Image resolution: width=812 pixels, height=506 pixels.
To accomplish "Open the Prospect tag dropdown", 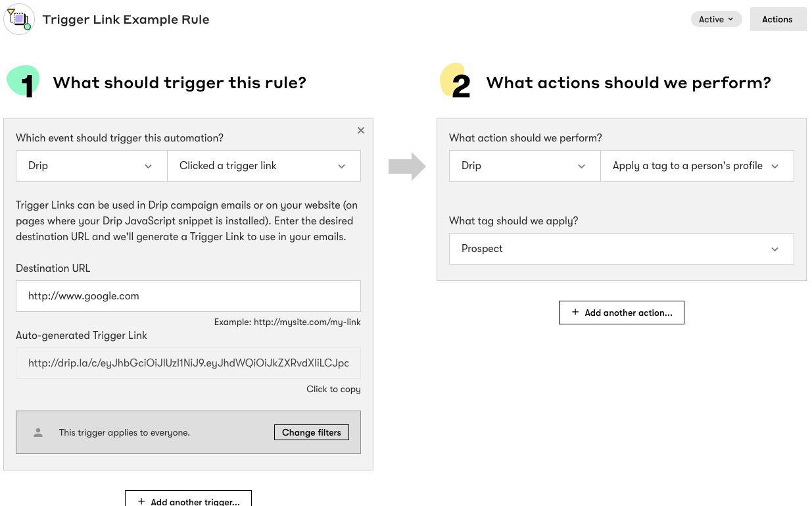I will click(621, 249).
